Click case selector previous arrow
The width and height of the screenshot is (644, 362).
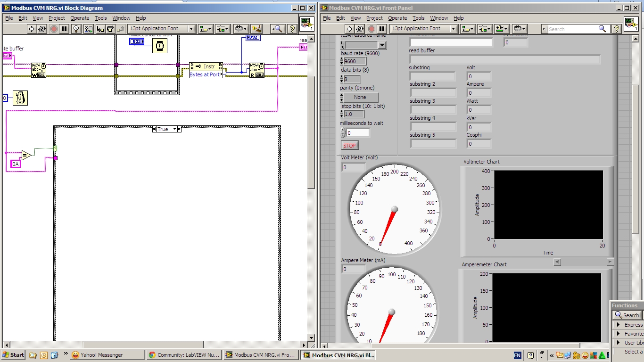pos(155,129)
